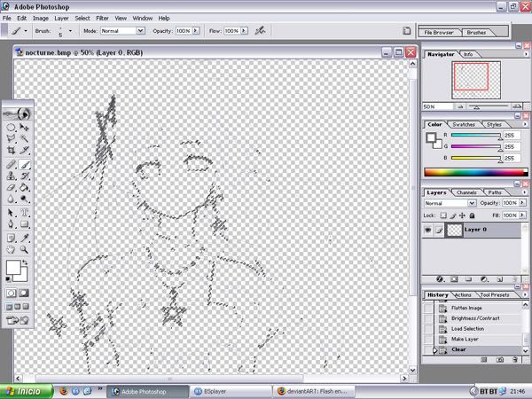
Task: Select the Rectangle shape tool
Action: click(x=24, y=224)
